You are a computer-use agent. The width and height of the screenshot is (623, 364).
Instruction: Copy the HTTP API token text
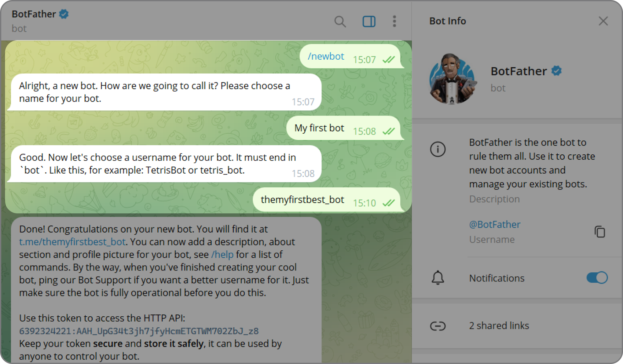[139, 331]
